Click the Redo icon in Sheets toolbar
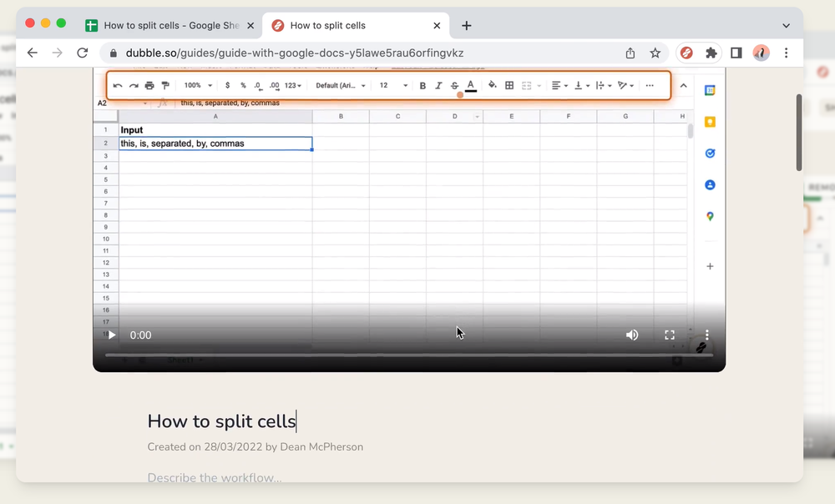Screen dimensions: 835x504 click(x=134, y=86)
